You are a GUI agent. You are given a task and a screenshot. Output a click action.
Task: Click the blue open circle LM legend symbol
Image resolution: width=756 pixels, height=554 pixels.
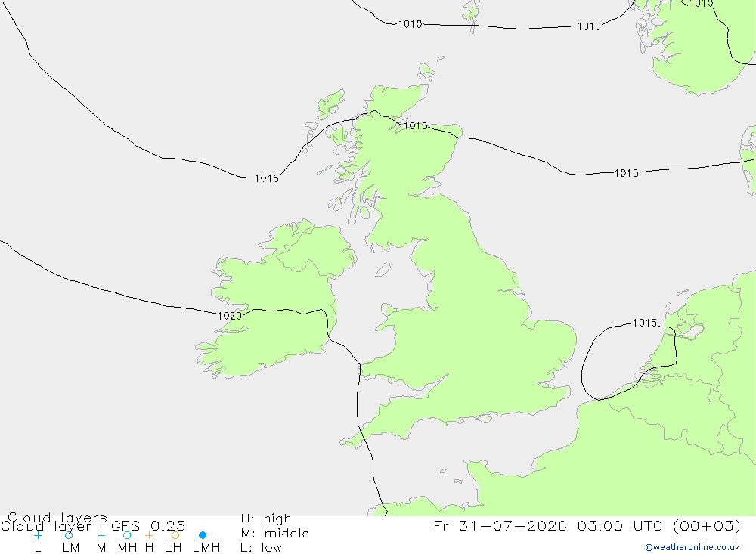(x=69, y=535)
